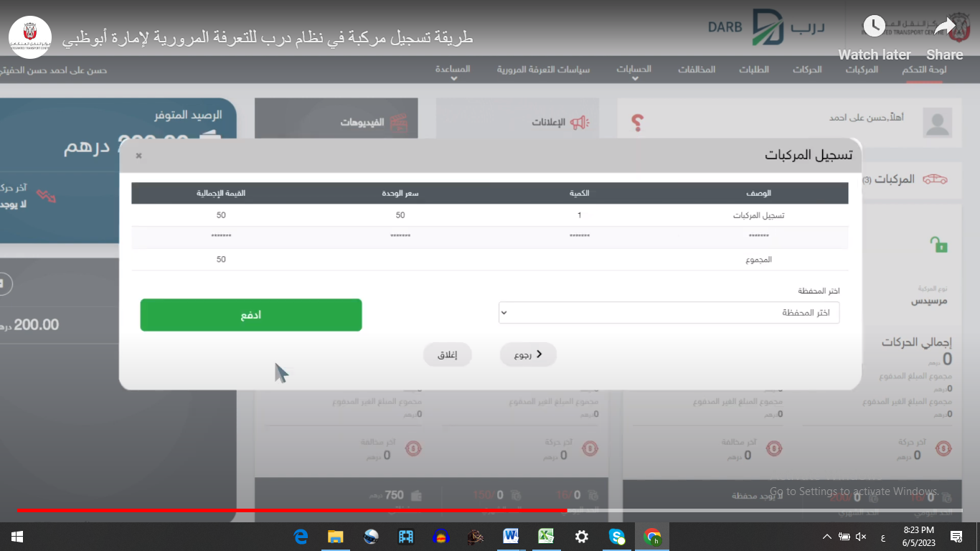The height and width of the screenshot is (551, 980).
Task: Click the red question mark help icon
Action: click(x=636, y=123)
